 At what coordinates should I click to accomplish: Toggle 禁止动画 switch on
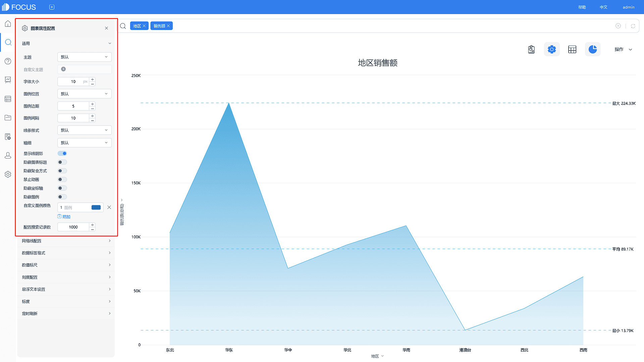point(62,179)
